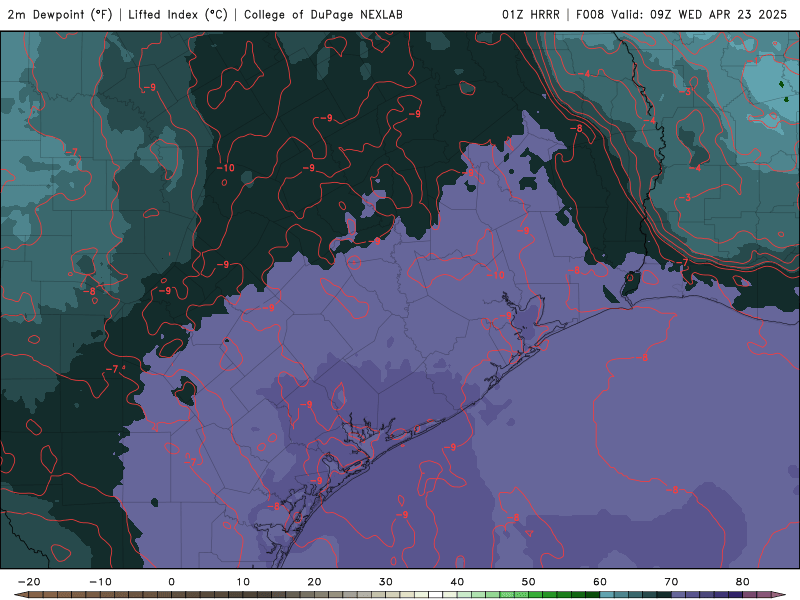Click the '01Z HRRR' model run label
Image resolution: width=800 pixels, height=600 pixels.
click(530, 14)
